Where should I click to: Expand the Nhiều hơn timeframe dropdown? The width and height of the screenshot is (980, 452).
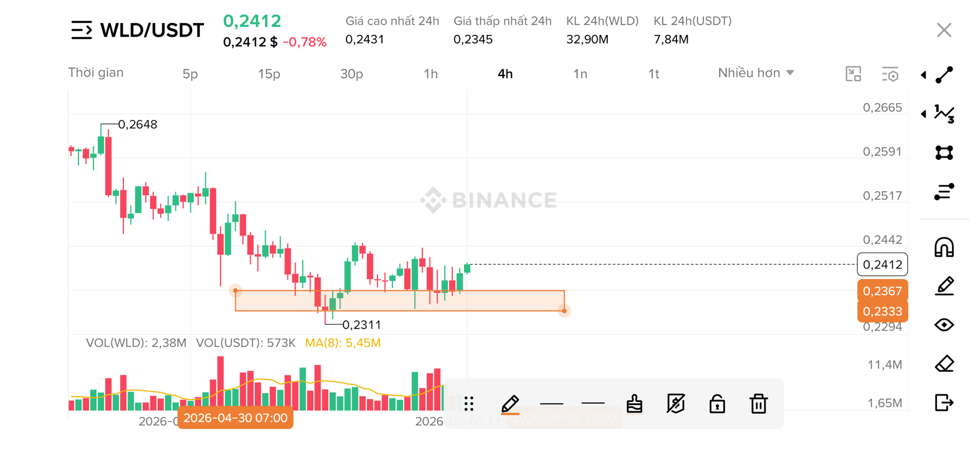tap(756, 73)
